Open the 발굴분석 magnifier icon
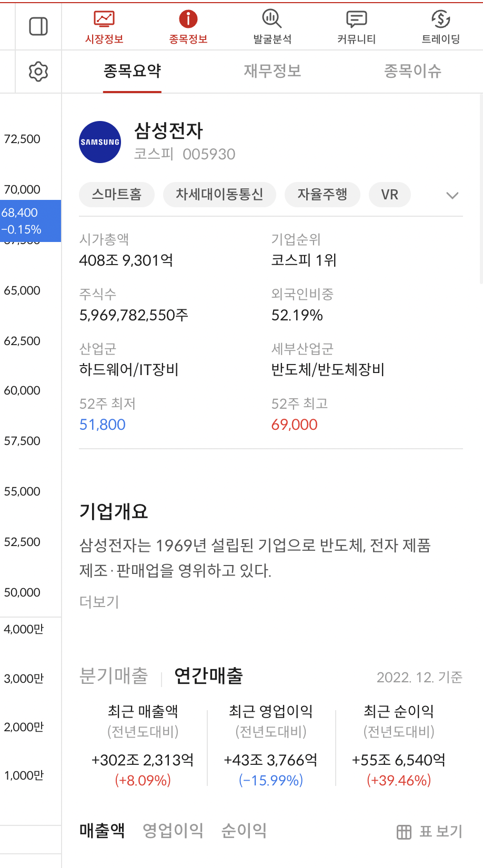The height and width of the screenshot is (868, 483). (x=272, y=19)
